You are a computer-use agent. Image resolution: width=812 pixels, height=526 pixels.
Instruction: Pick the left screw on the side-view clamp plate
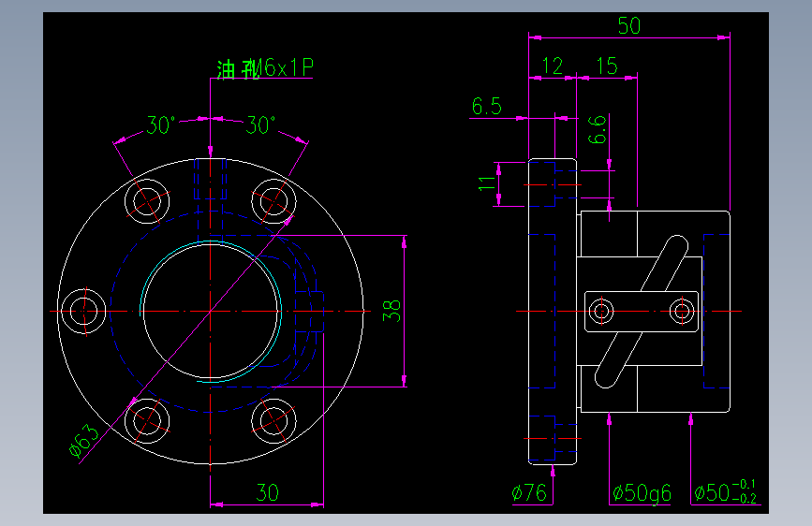tap(602, 311)
